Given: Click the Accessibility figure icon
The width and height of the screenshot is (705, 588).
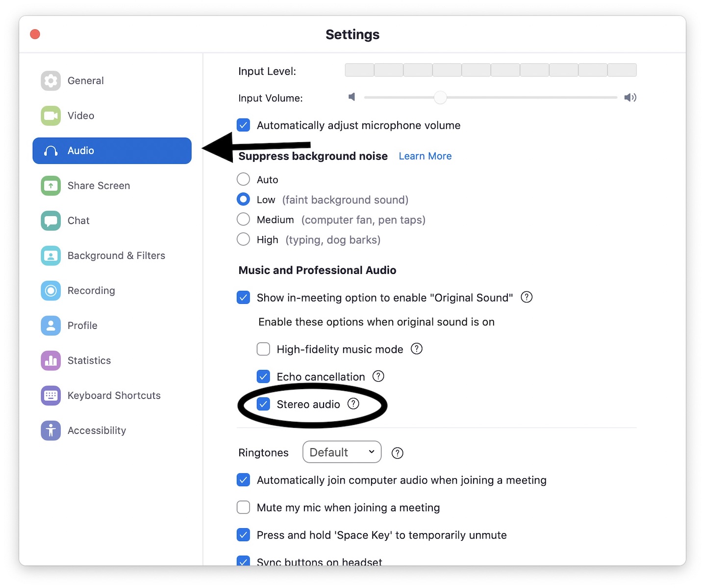Looking at the screenshot, I should (50, 431).
